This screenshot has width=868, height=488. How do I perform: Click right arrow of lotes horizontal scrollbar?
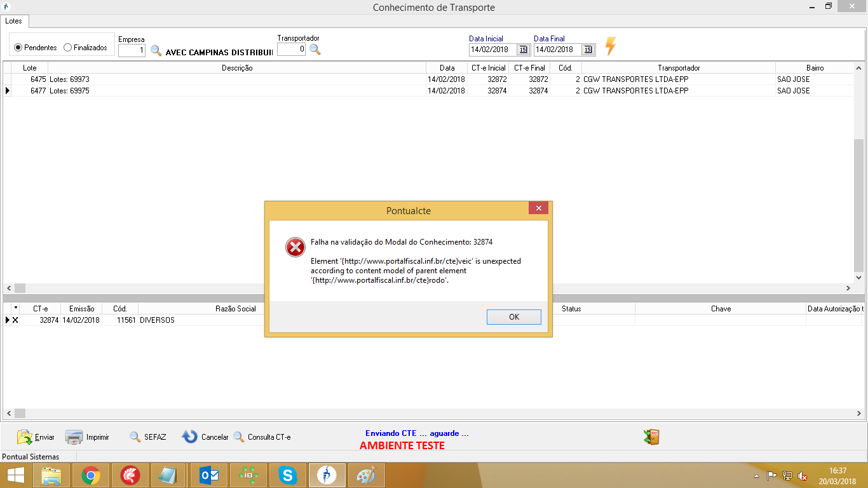848,288
